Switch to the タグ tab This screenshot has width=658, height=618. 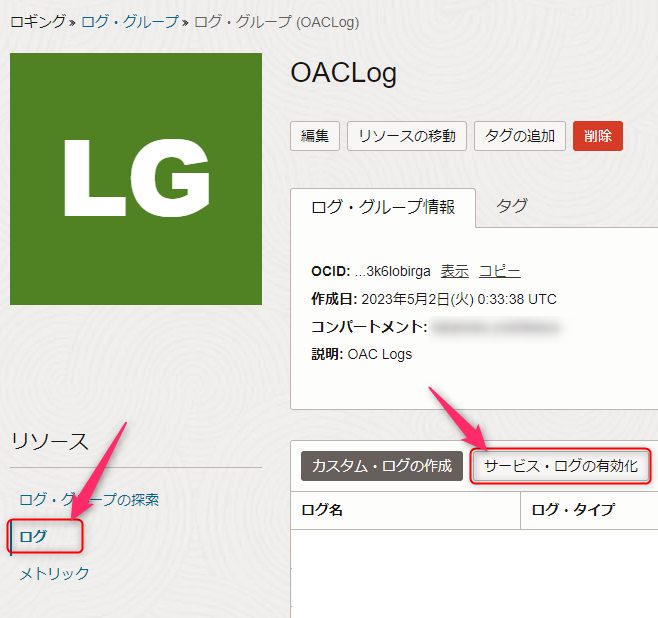pos(512,206)
